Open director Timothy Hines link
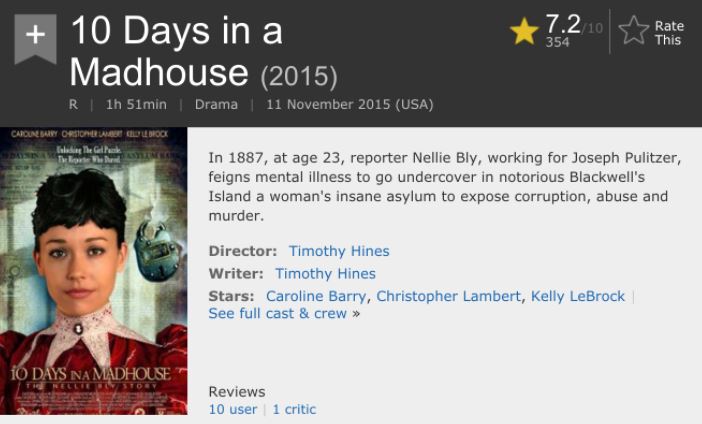The image size is (702, 424). (339, 251)
